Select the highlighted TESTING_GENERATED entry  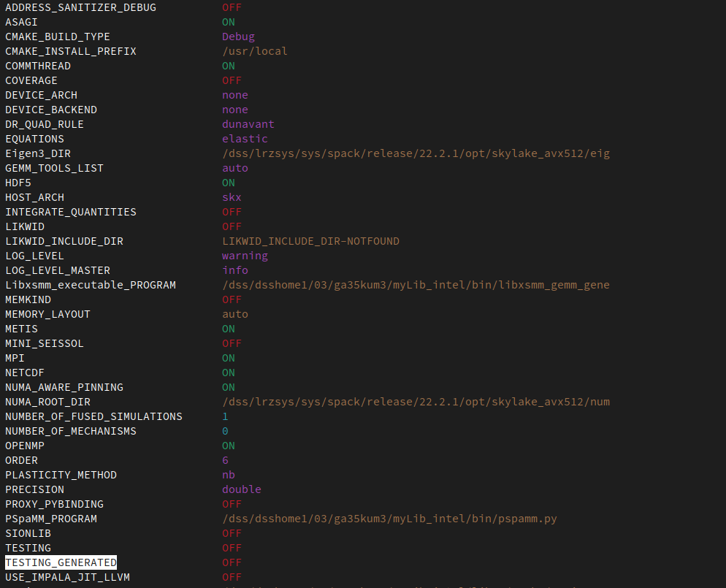click(x=61, y=562)
